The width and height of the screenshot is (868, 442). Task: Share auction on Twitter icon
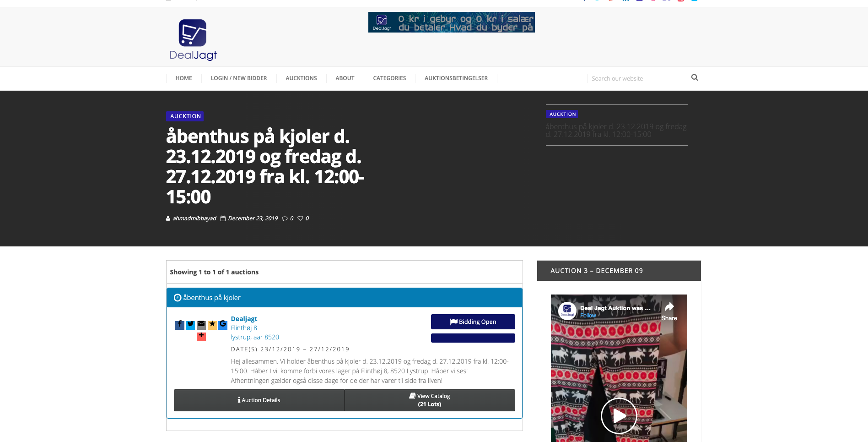click(x=190, y=325)
